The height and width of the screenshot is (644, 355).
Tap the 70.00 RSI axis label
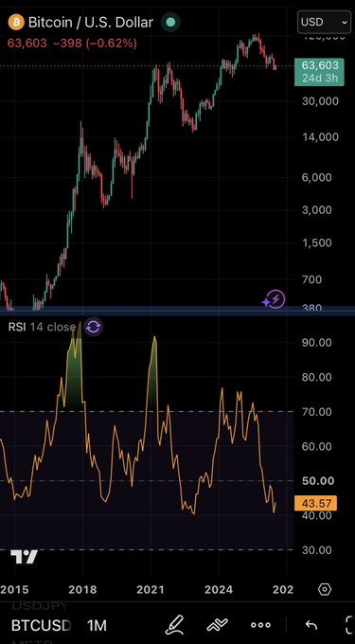pyautogui.click(x=317, y=412)
